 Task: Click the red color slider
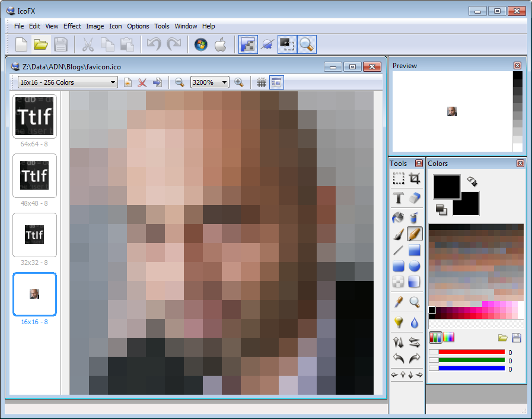pos(470,352)
